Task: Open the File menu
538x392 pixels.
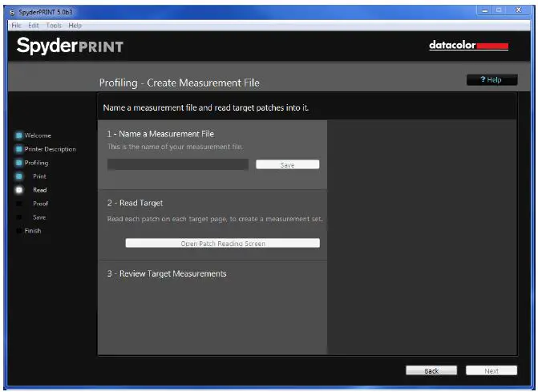Action: (x=16, y=26)
